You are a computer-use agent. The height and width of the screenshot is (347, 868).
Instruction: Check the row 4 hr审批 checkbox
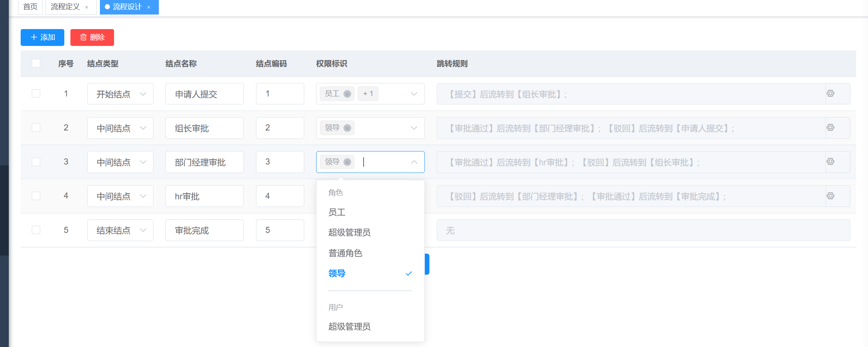pyautogui.click(x=36, y=196)
